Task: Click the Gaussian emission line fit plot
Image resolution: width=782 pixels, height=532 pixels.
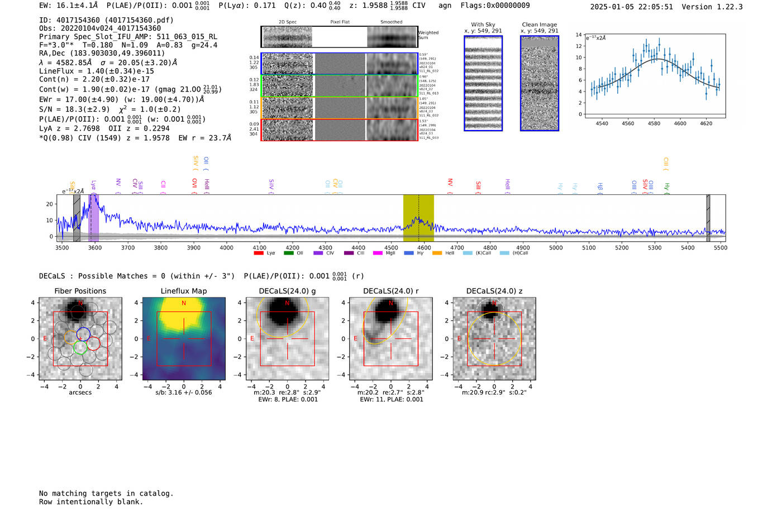Action: [x=655, y=76]
